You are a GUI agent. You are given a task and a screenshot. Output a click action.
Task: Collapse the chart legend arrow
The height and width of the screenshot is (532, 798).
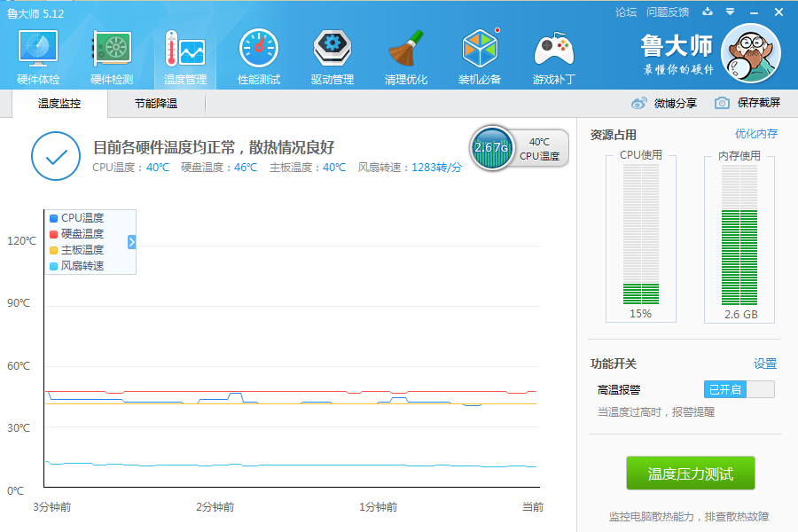coord(132,242)
